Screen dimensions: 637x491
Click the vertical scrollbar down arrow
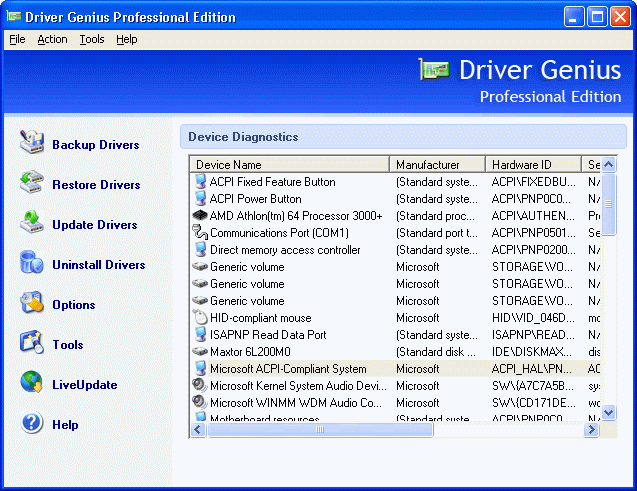click(608, 413)
